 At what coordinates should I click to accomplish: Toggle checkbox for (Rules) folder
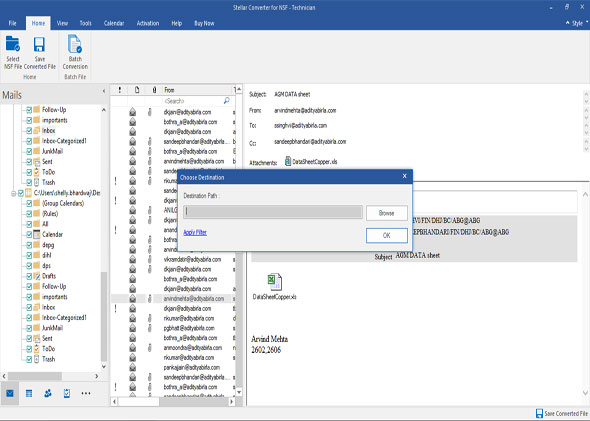click(x=29, y=214)
